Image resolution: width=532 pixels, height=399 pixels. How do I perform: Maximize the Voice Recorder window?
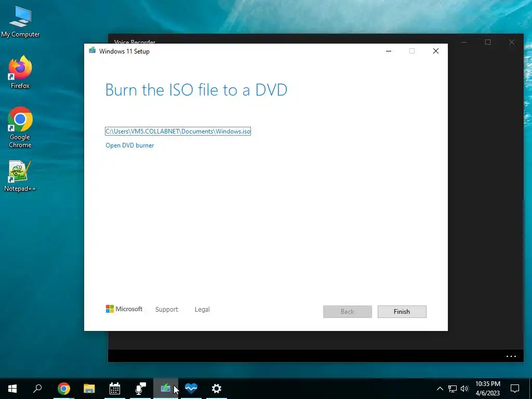(x=487, y=42)
